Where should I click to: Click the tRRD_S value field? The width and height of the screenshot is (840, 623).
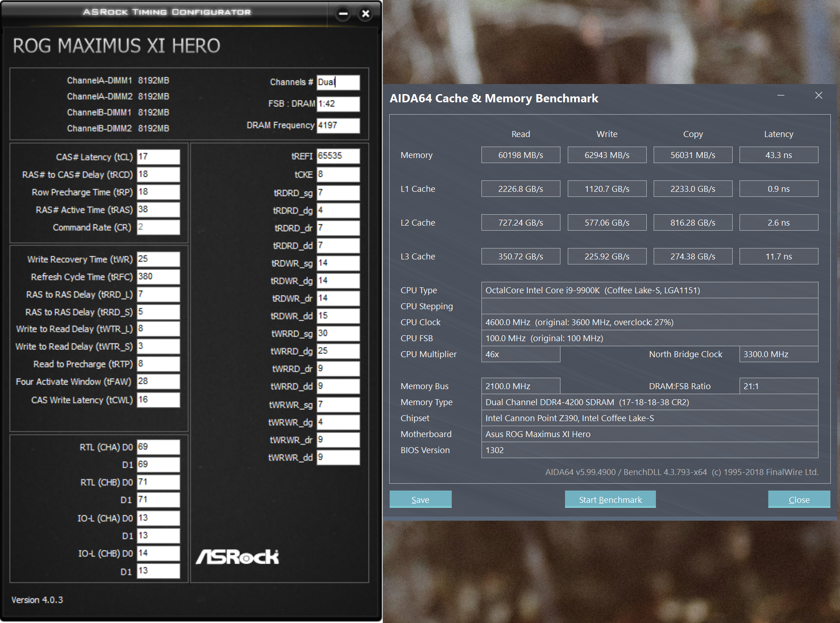pos(158,312)
